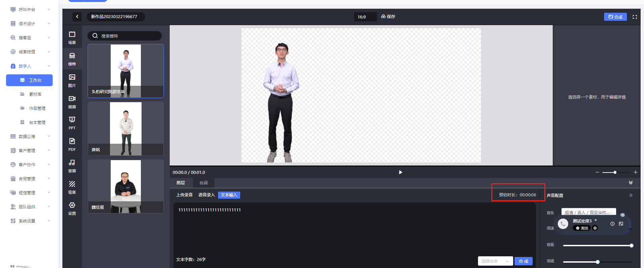The height and width of the screenshot is (268, 644).
Task: Open the 音频 audio panel
Action: click(x=72, y=166)
